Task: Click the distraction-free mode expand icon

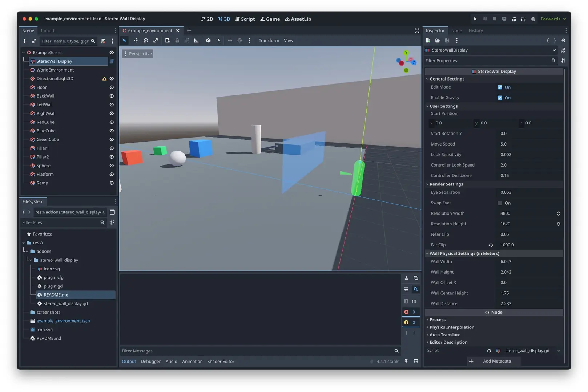Action: [x=417, y=31]
